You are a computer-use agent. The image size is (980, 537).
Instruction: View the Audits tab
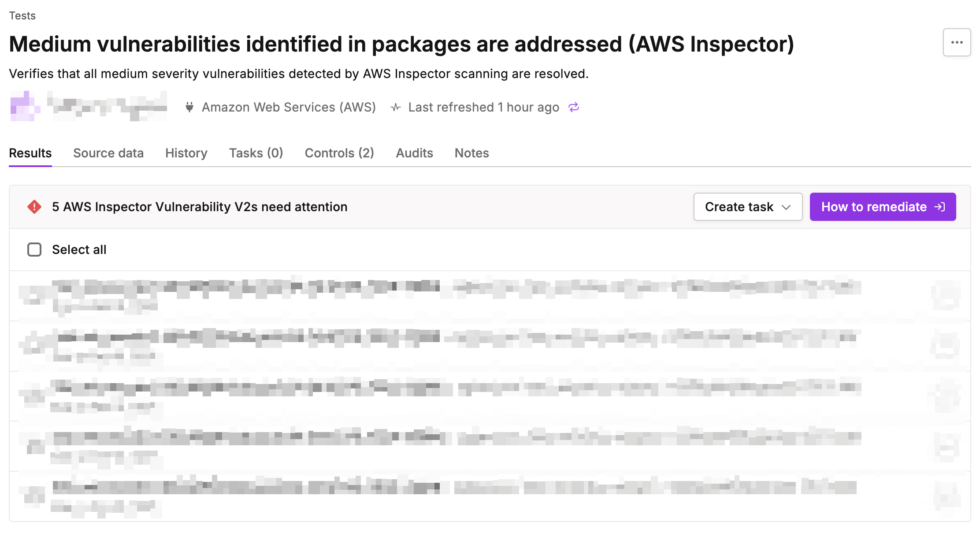point(414,153)
